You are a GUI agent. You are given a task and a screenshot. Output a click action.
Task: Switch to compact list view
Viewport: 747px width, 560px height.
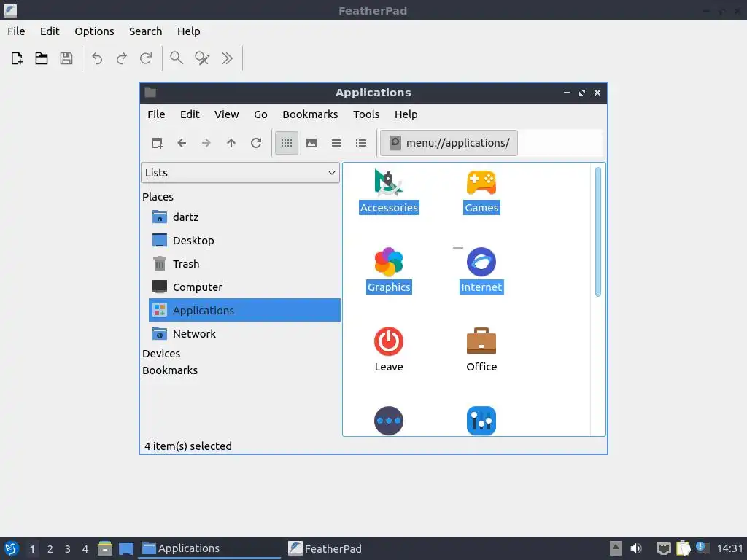click(x=336, y=143)
